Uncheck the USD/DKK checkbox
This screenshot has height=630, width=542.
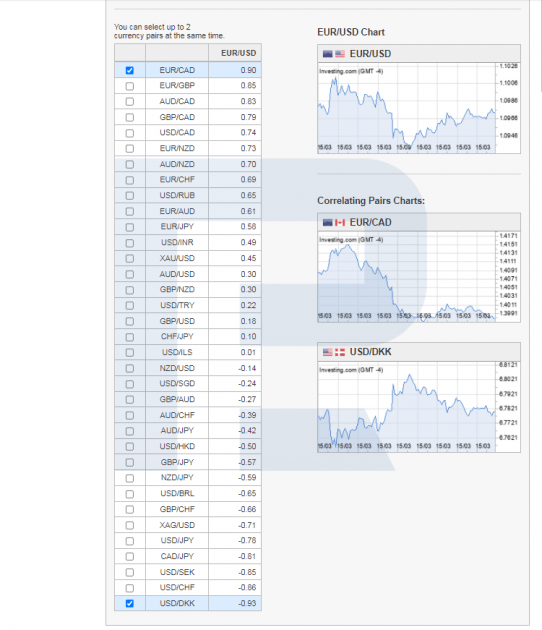pos(129,603)
